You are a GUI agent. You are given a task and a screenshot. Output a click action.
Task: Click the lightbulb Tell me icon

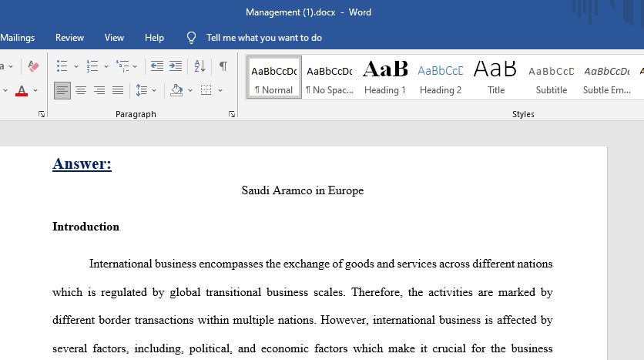191,38
